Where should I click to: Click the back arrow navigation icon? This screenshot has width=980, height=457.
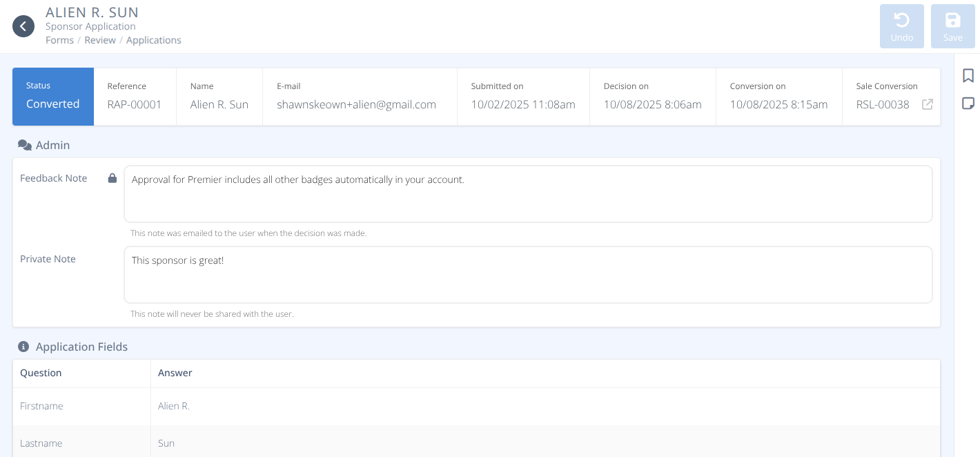click(23, 26)
